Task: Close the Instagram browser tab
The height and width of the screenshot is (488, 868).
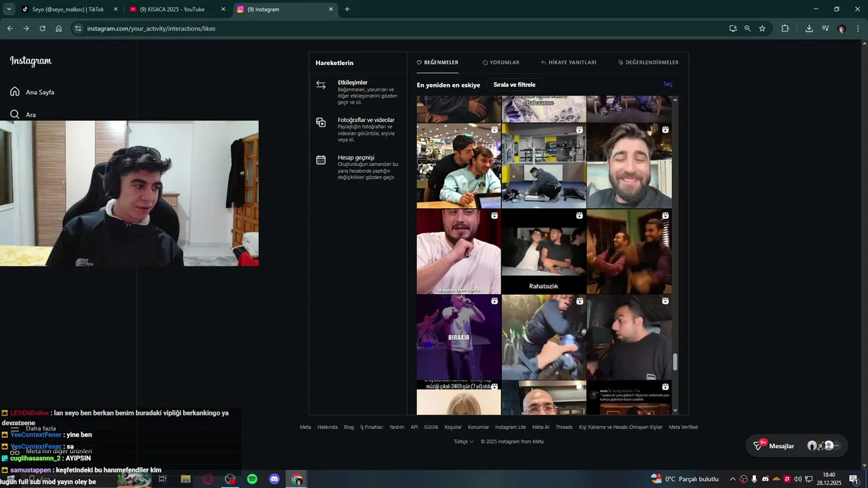Action: [331, 9]
